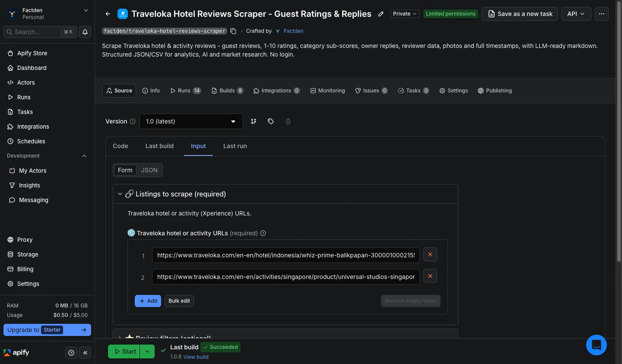622x364 pixels.
Task: Switch to the Last run tab
Action: [235, 146]
